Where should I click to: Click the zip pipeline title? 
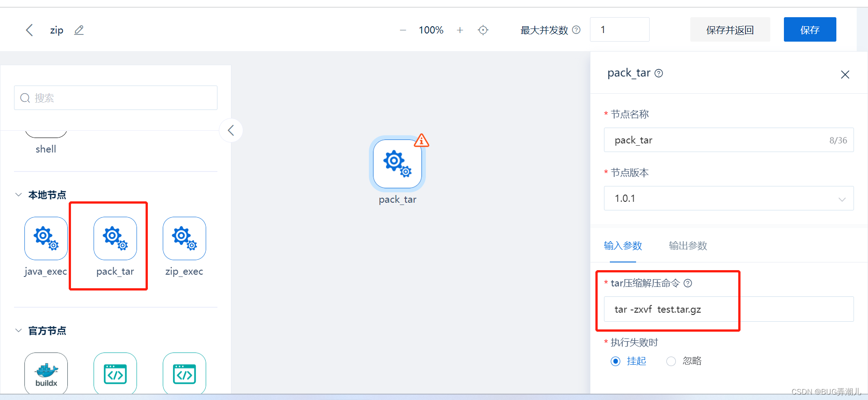pyautogui.click(x=57, y=30)
